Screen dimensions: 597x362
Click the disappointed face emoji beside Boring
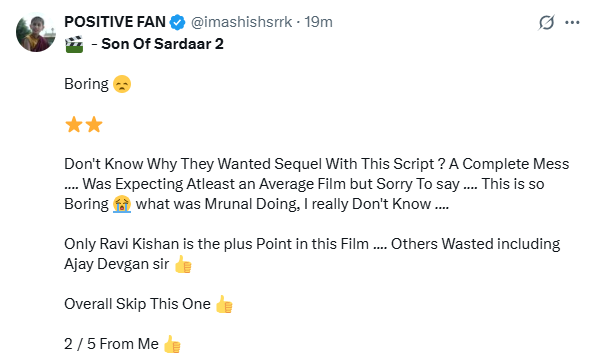[x=122, y=84]
